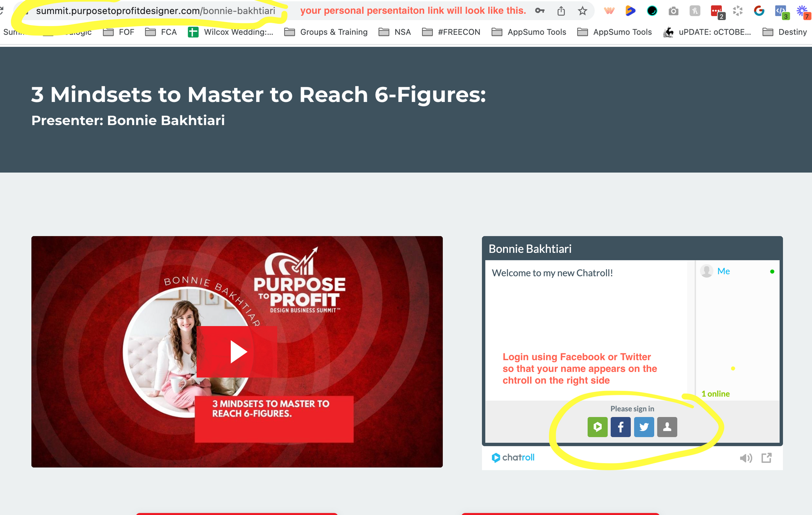Viewport: 812px width, 515px height.
Task: Click the chatroll logo link
Action: pos(513,457)
